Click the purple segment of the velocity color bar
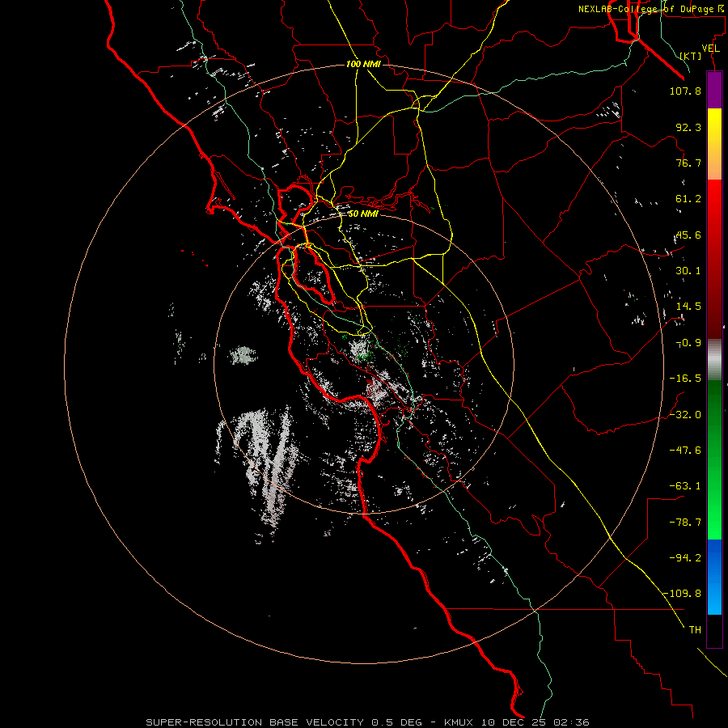This screenshot has height=728, width=728. [x=714, y=90]
